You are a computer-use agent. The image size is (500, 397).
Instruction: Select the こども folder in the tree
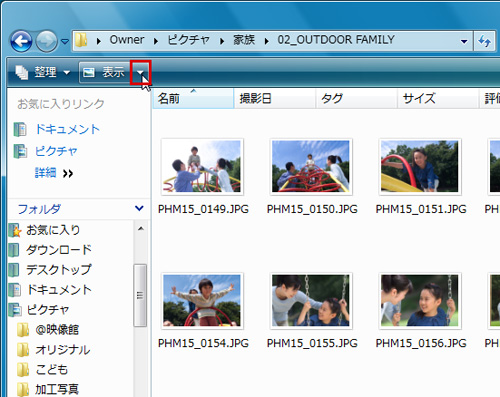point(42,370)
